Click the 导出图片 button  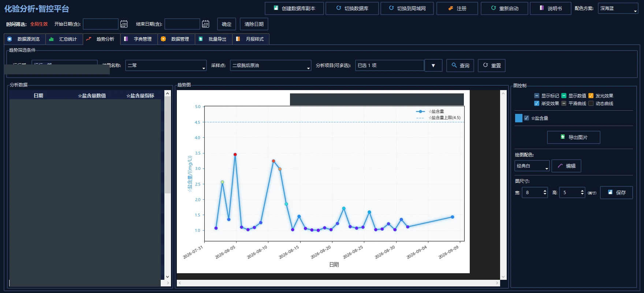tap(574, 137)
